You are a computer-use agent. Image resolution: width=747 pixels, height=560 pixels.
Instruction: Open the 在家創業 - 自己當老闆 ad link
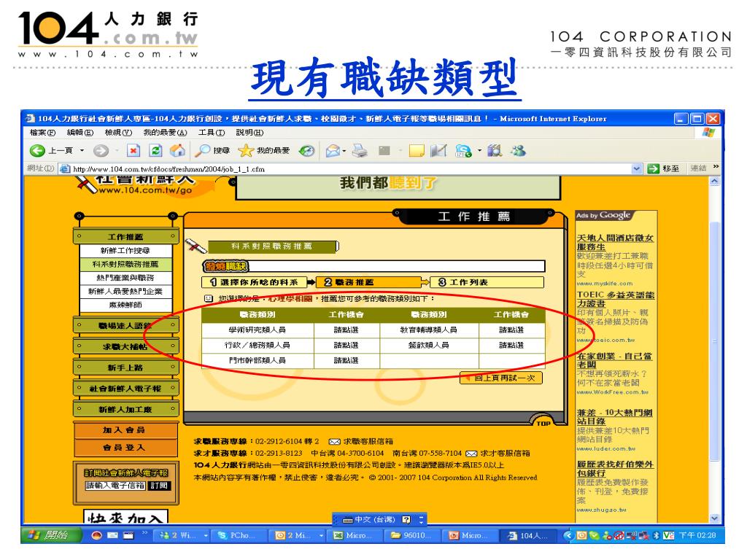pos(614,360)
